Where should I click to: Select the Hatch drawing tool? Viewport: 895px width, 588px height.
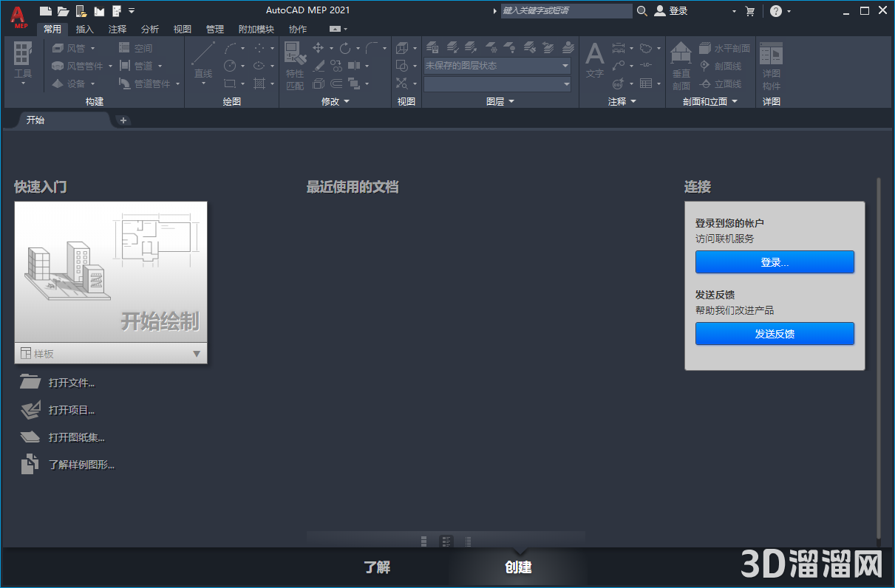[x=259, y=83]
